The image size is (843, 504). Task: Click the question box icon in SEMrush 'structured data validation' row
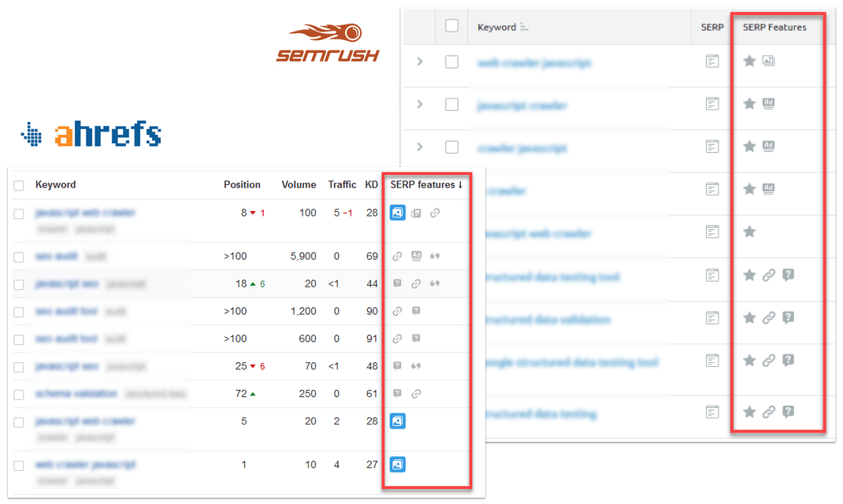[788, 317]
